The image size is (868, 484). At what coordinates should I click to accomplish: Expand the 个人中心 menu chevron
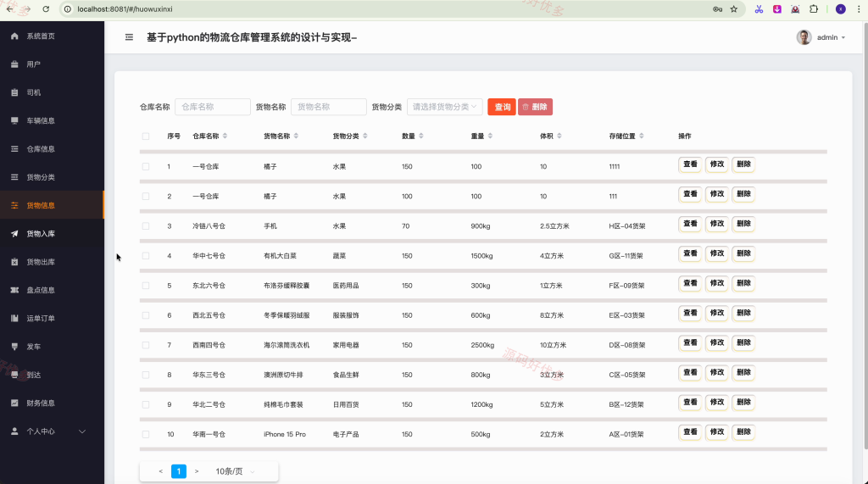[82, 431]
